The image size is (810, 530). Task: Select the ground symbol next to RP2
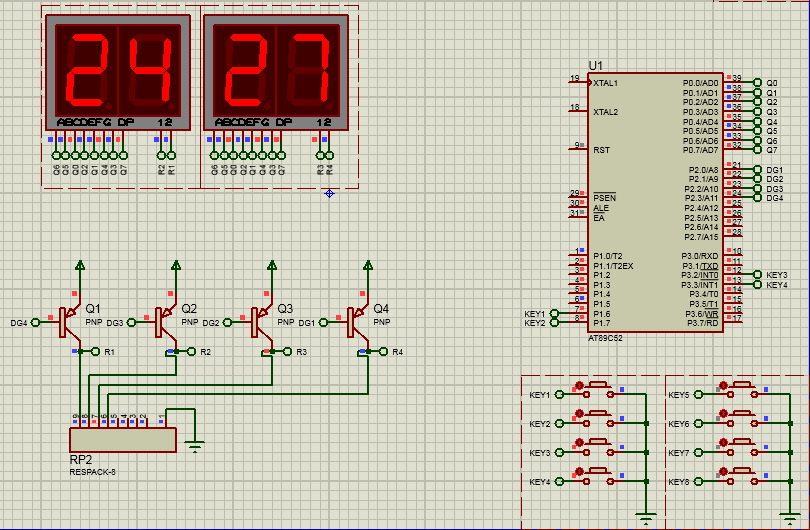coord(195,446)
